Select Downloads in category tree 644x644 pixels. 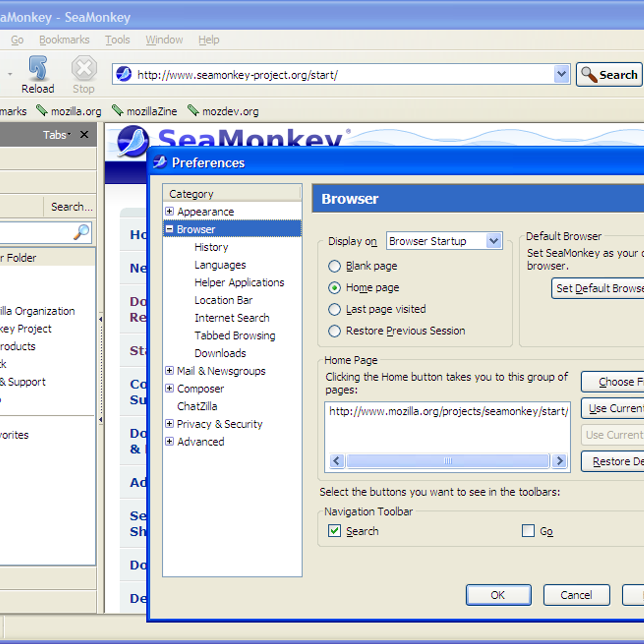pyautogui.click(x=220, y=353)
